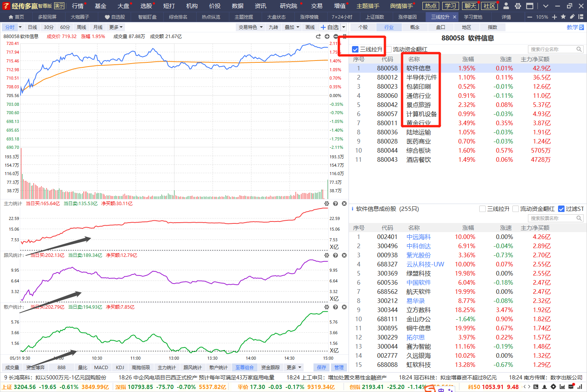Switch to the 地区 tab
Image resolution: width=587 pixels, height=392 pixels.
(467, 27)
